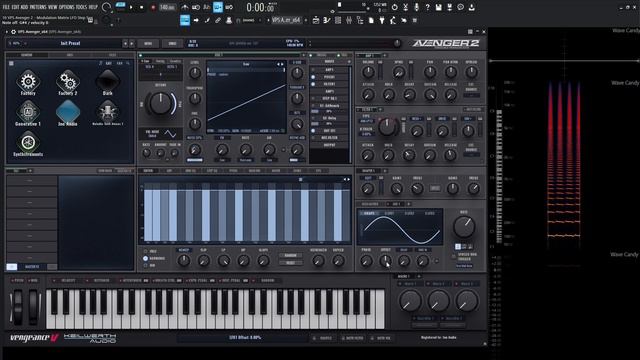Click the oscillator LEVEL knob

click(x=195, y=73)
